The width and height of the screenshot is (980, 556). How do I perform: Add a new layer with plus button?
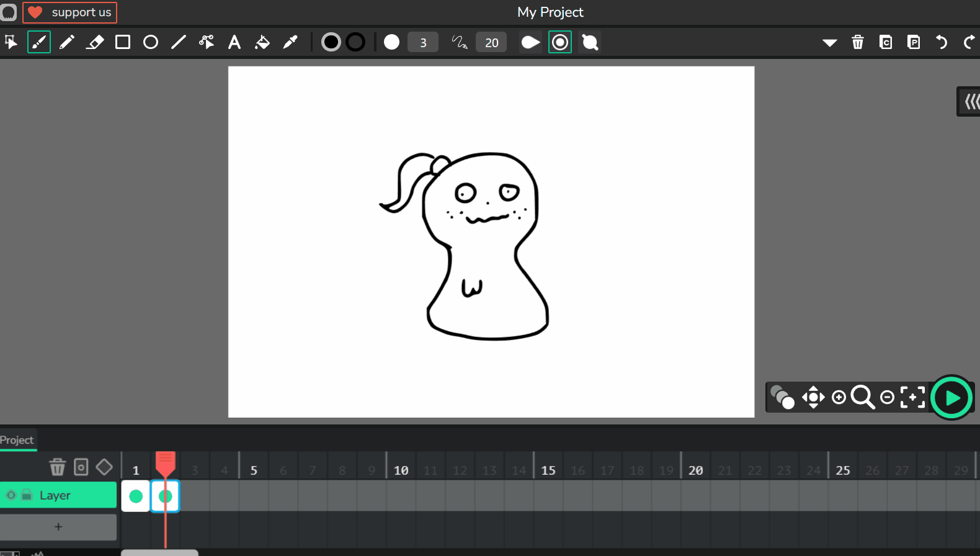click(x=58, y=527)
